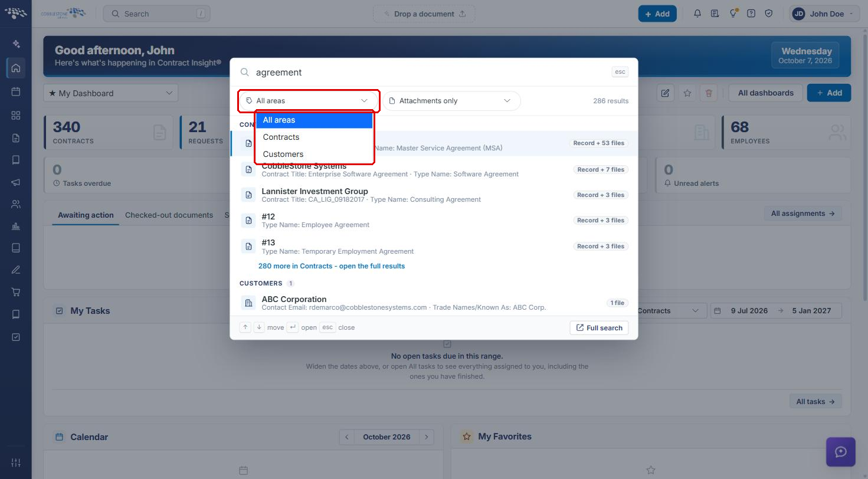Open the AI sparkle icon in sidebar
The width and height of the screenshot is (868, 479).
[16, 44]
